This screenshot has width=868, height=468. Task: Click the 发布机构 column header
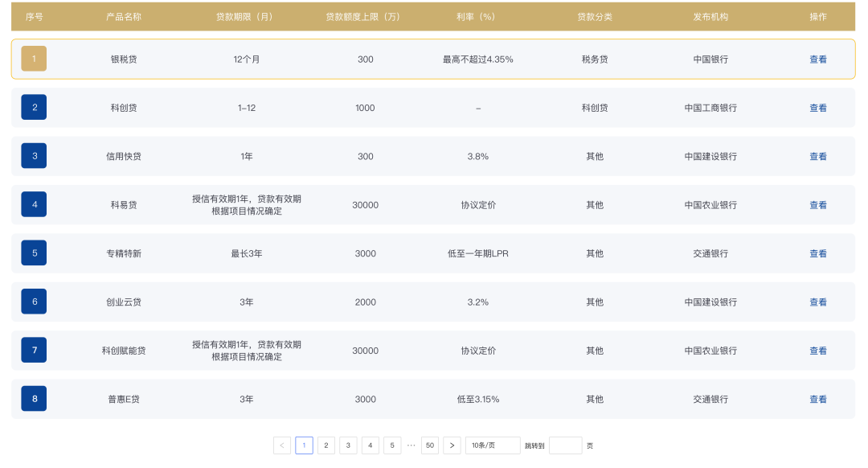[710, 17]
